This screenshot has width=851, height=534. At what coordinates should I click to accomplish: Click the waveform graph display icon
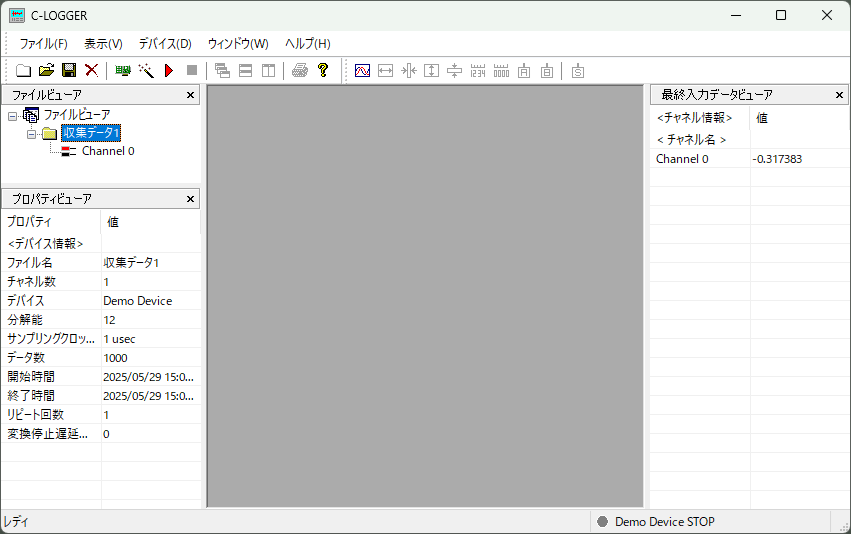(x=362, y=70)
